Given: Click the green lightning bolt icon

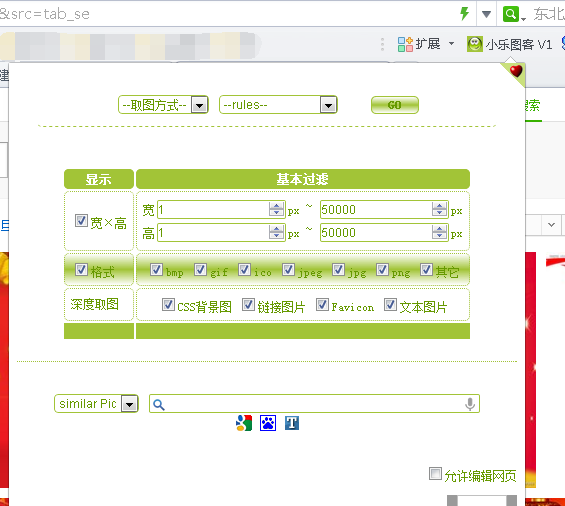Looking at the screenshot, I should tap(465, 14).
